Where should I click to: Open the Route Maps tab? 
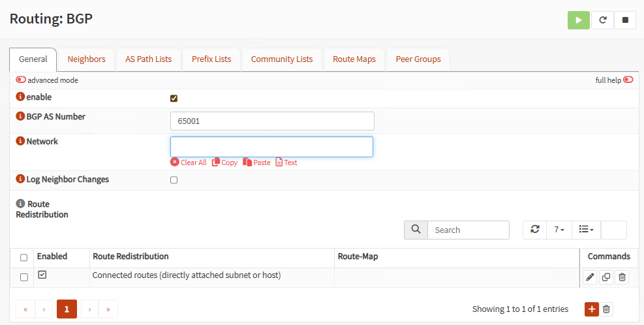coord(354,59)
